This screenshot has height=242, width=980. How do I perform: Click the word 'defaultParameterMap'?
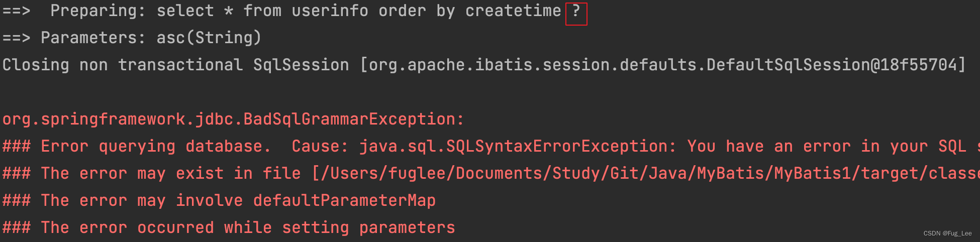[344, 201]
